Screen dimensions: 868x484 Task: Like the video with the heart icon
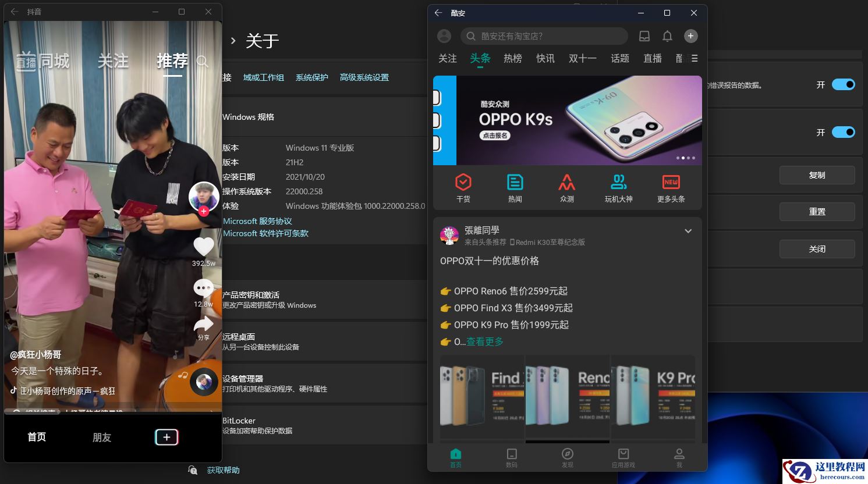tap(204, 246)
